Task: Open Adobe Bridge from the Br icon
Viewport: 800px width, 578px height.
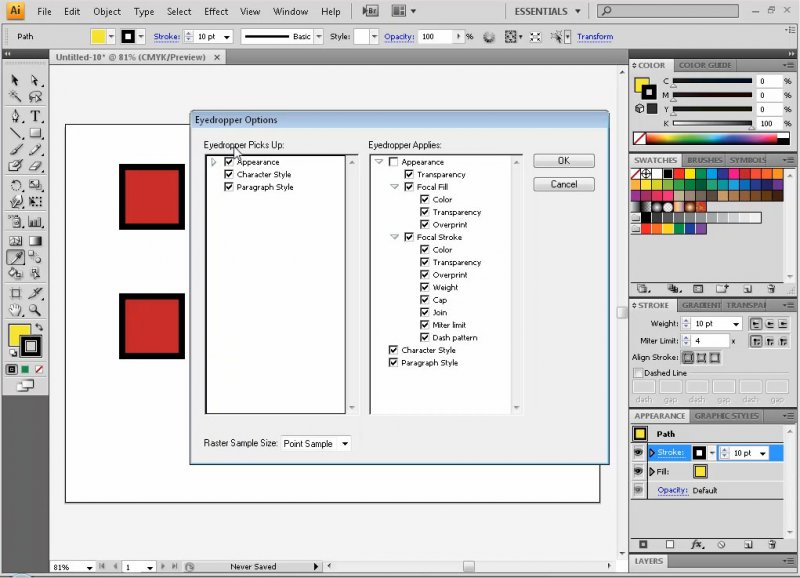Action: 370,11
